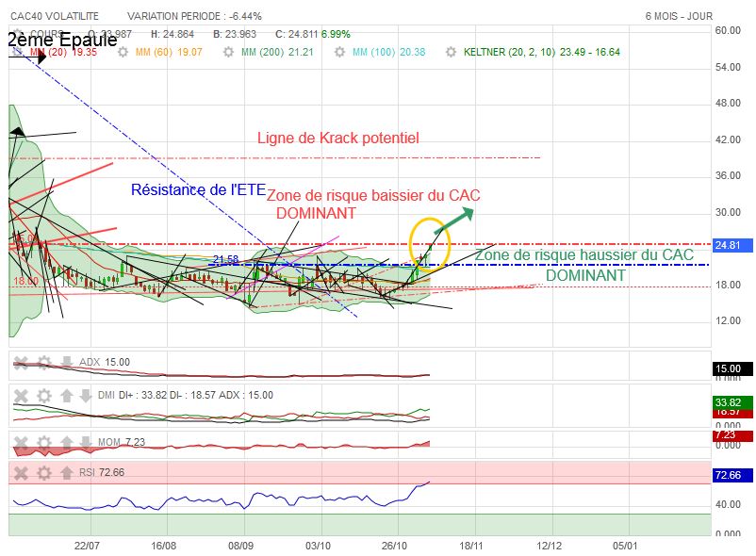Viewport: 756px width, 556px height.
Task: Click the MOM 7.23 label
Action: [122, 442]
